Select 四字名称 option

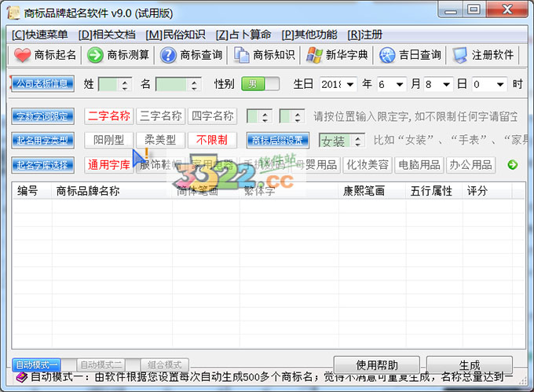coord(213,116)
